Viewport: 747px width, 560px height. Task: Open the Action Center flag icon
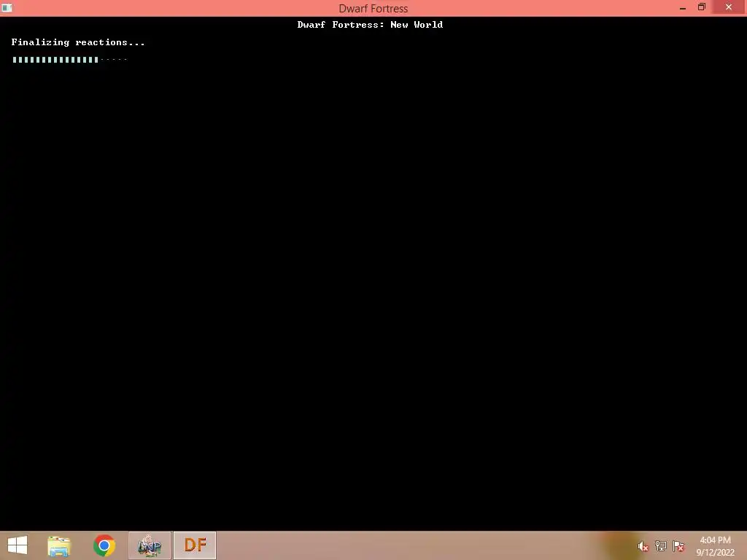[x=678, y=546]
